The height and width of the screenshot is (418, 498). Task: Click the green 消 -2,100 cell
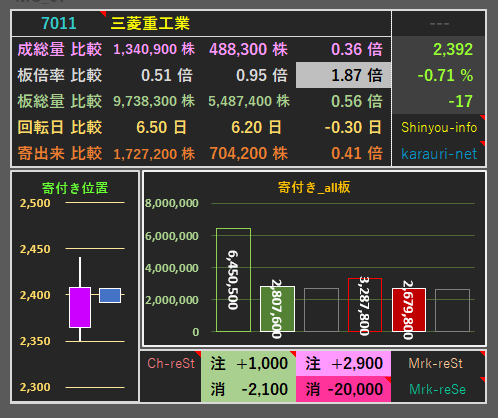249,389
